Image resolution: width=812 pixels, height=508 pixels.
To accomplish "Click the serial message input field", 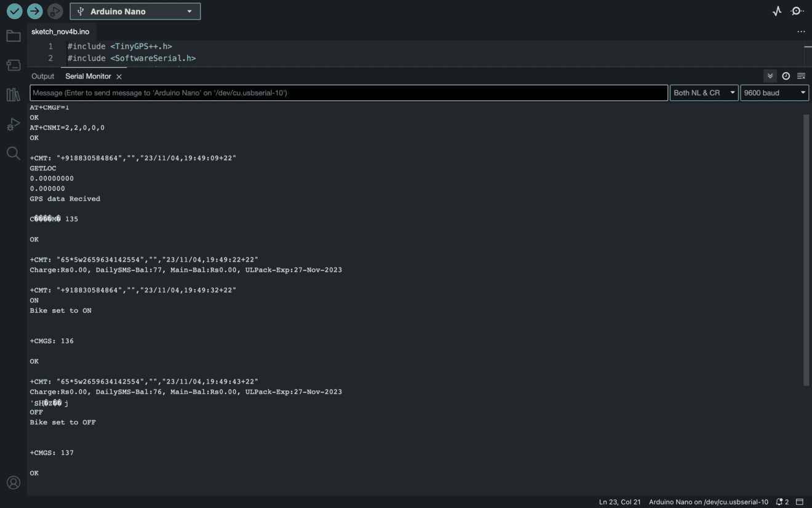I will coord(348,93).
